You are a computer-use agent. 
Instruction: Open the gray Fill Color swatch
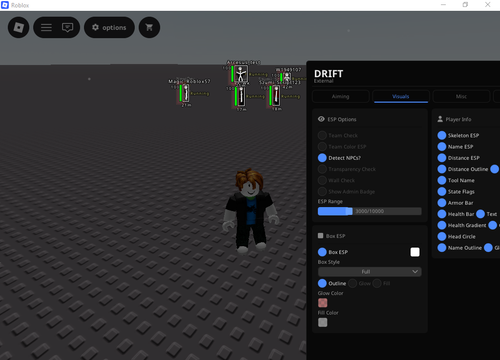click(x=322, y=322)
